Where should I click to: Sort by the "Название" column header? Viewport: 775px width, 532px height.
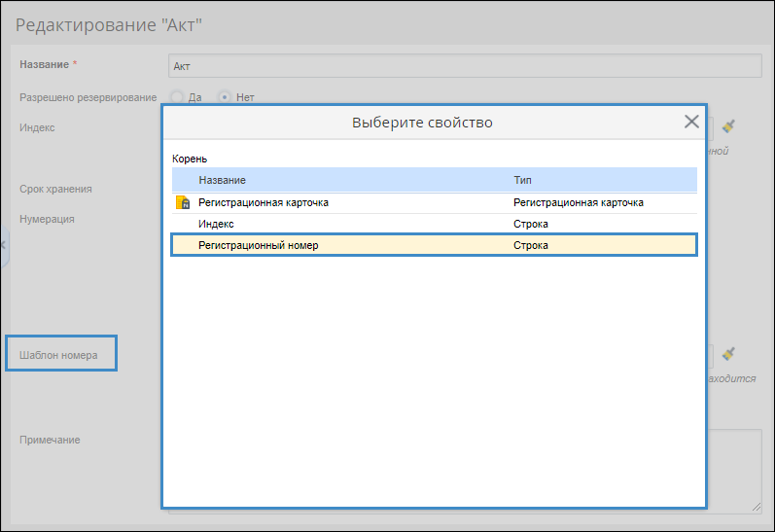pos(222,180)
